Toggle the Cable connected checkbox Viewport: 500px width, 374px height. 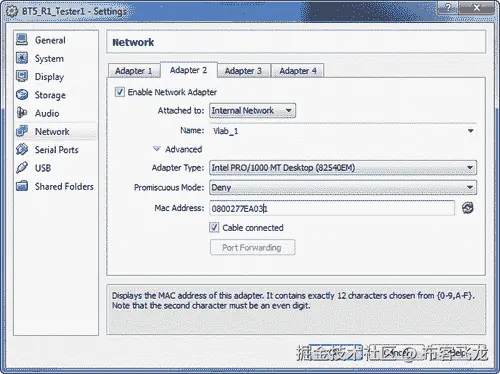214,228
